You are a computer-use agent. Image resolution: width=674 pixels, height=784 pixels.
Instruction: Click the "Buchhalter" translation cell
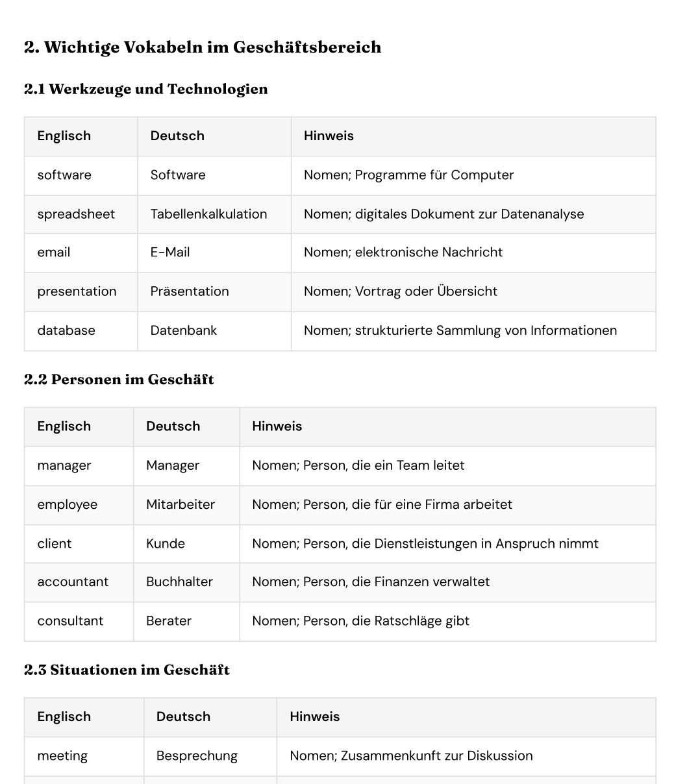pos(179,582)
